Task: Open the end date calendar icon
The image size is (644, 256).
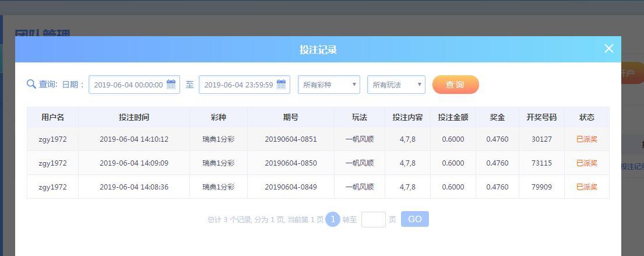Action: [281, 84]
